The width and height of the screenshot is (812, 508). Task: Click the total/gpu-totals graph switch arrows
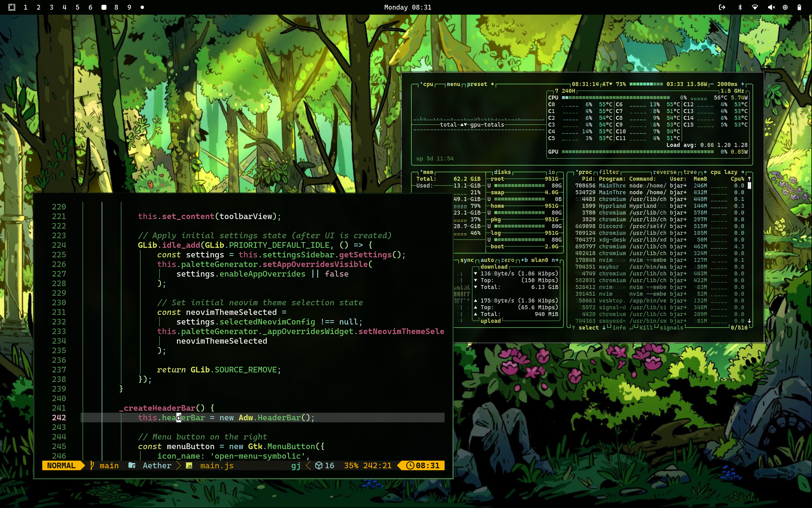point(463,125)
